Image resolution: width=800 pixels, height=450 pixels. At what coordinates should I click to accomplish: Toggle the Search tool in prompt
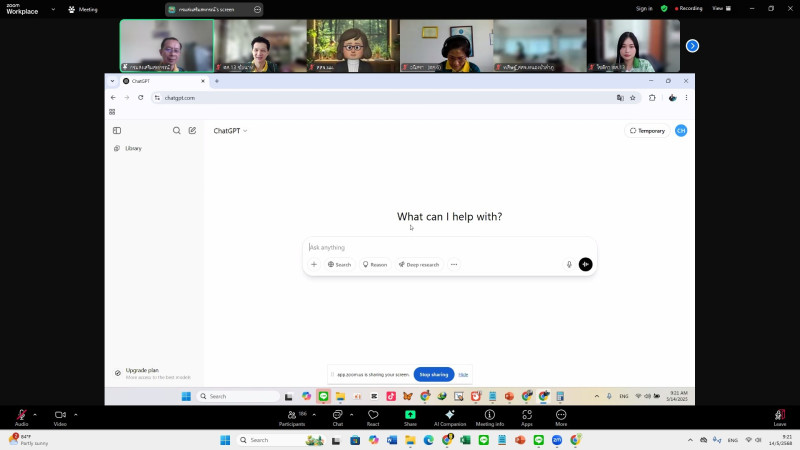tap(339, 264)
